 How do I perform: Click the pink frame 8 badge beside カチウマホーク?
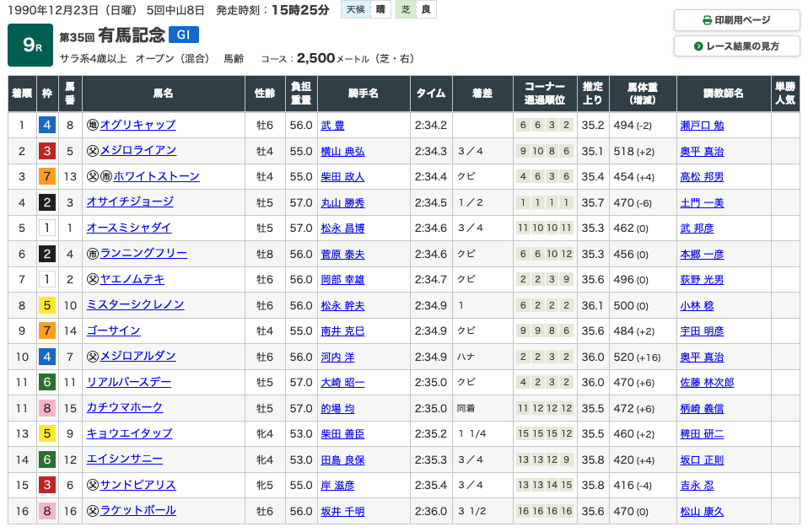tap(47, 408)
